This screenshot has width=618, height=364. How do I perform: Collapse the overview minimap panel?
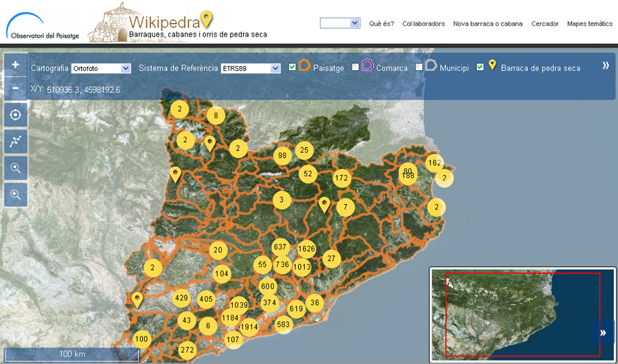[602, 332]
